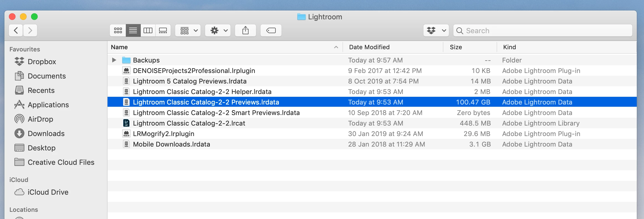Click the Edit Tags toolbar button
The height and width of the screenshot is (219, 644).
point(271,30)
